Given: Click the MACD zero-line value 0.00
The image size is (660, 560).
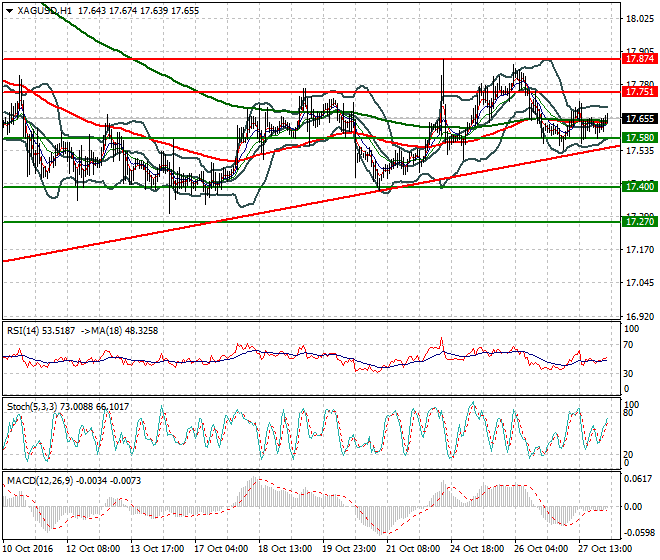Looking at the screenshot, I should (x=633, y=507).
